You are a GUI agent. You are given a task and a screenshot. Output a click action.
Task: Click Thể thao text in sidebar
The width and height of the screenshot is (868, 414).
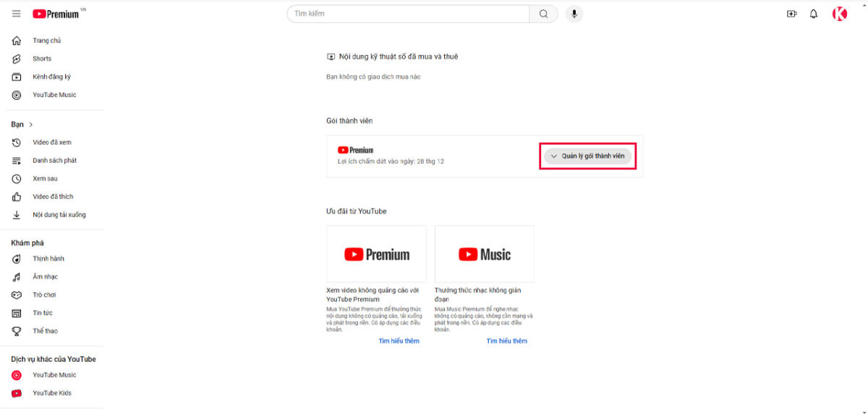(x=45, y=331)
